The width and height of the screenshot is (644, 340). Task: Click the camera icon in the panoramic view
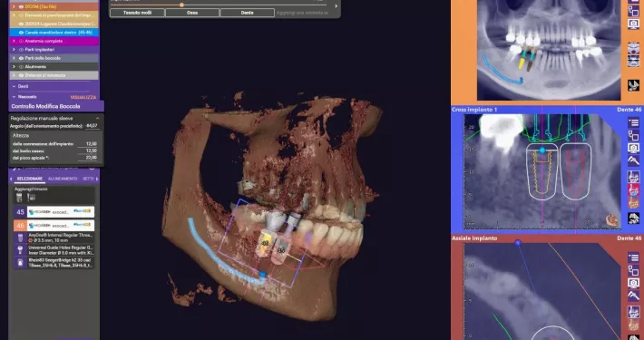coord(633,24)
